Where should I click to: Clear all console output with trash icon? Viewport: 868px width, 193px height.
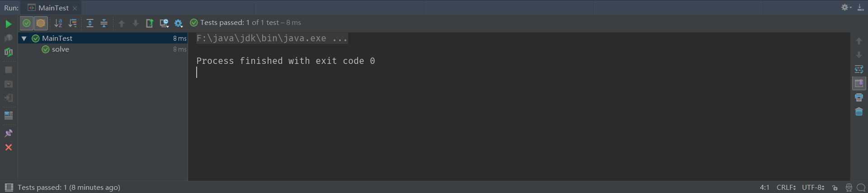coord(859,111)
